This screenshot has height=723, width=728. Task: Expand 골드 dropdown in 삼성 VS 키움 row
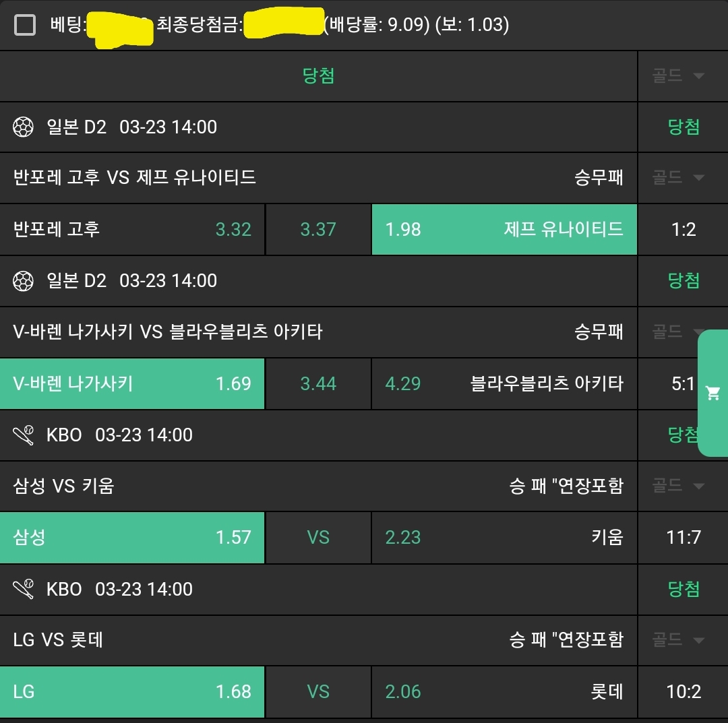(678, 486)
